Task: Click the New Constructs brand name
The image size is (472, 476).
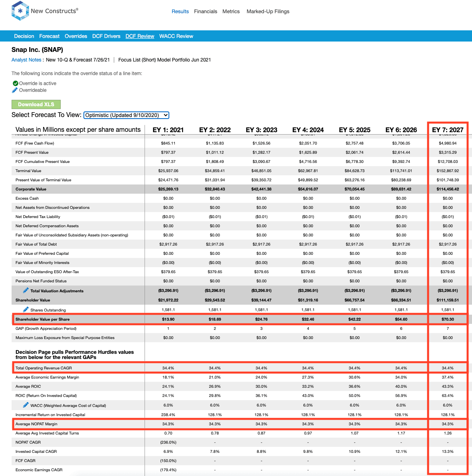Action: coord(54,11)
